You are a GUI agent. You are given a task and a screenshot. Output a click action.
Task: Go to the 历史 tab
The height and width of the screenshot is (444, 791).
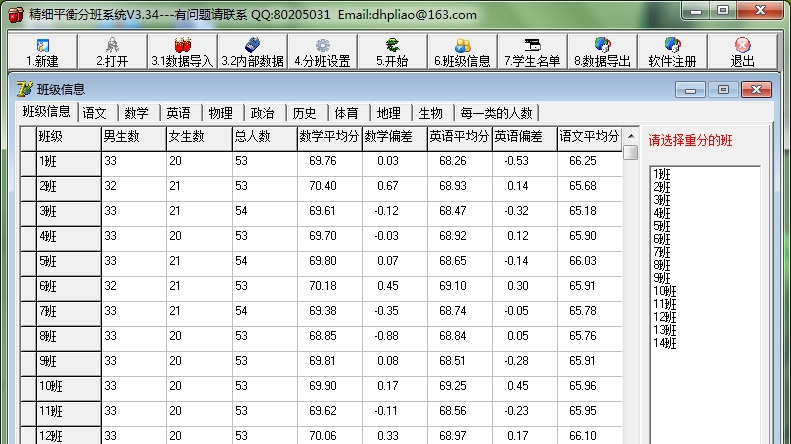coord(305,113)
